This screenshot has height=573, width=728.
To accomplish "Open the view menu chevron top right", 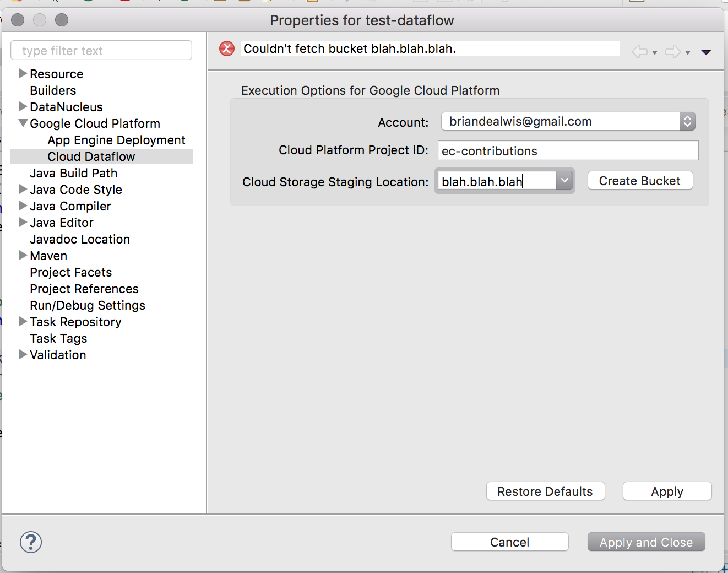I will click(706, 51).
